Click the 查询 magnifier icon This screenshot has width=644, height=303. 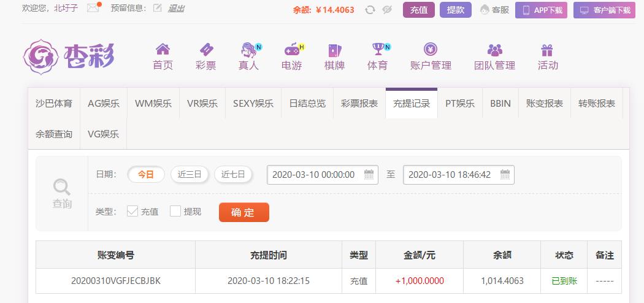coord(62,187)
